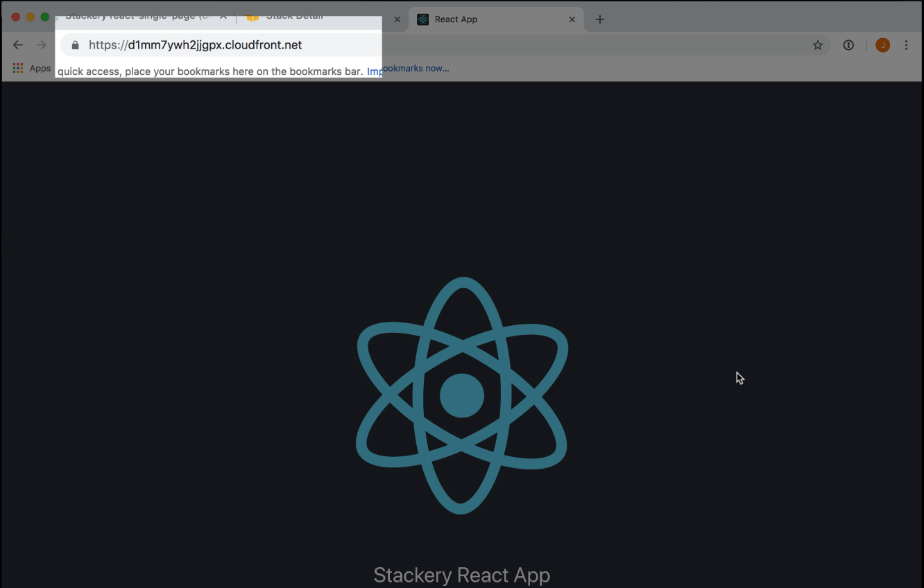
Task: Bookmark this page with the star icon
Action: [818, 45]
